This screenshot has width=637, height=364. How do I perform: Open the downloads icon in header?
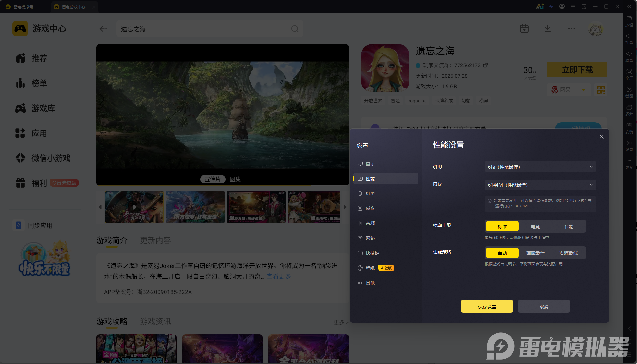tap(547, 29)
